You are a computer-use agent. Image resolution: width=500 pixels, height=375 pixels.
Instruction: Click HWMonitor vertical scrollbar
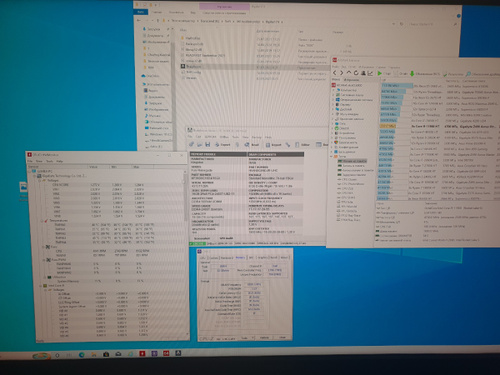(x=185, y=253)
